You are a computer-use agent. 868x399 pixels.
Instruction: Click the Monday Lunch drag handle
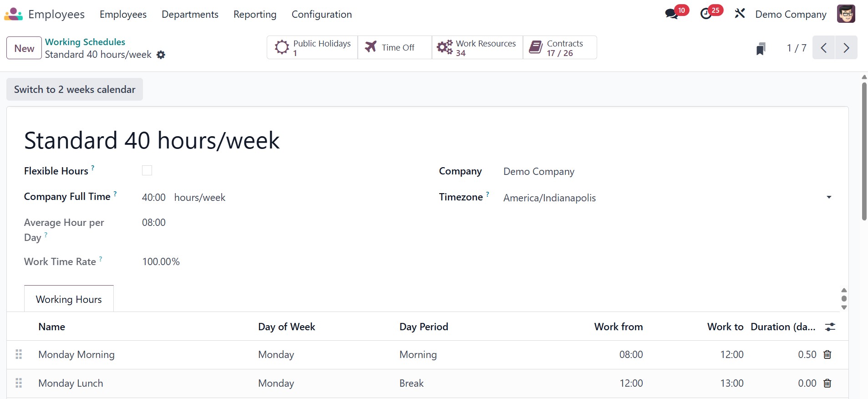point(19,383)
